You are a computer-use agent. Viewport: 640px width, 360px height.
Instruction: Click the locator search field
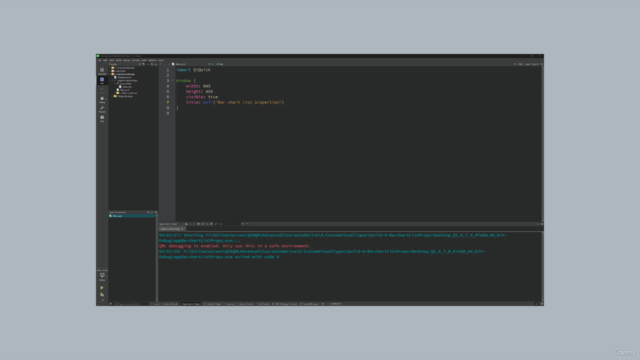pyautogui.click(x=131, y=304)
